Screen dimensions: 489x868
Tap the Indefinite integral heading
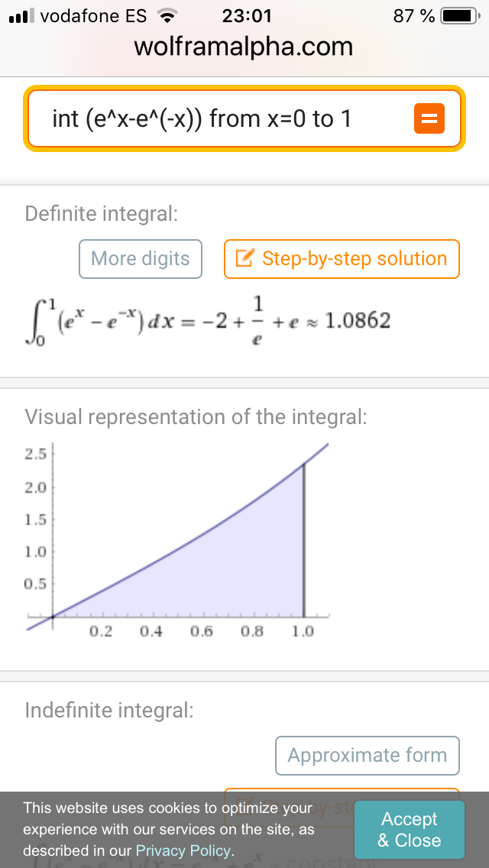[x=109, y=711]
